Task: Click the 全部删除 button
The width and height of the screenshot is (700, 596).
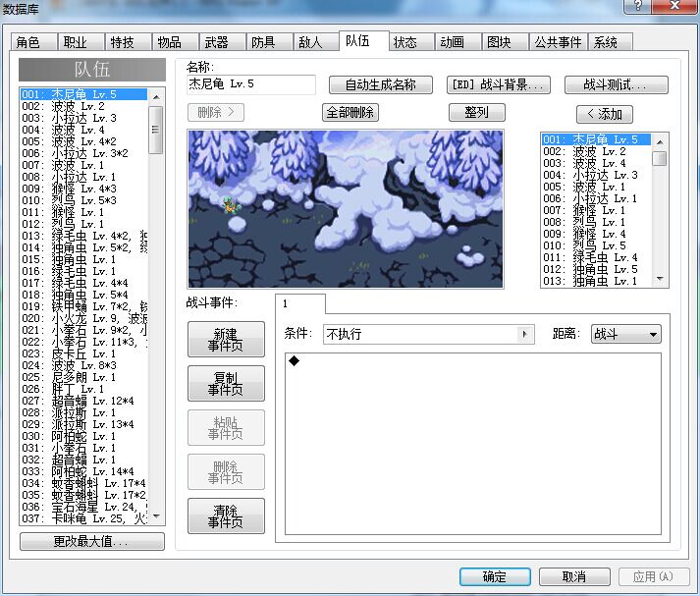Action: [350, 113]
